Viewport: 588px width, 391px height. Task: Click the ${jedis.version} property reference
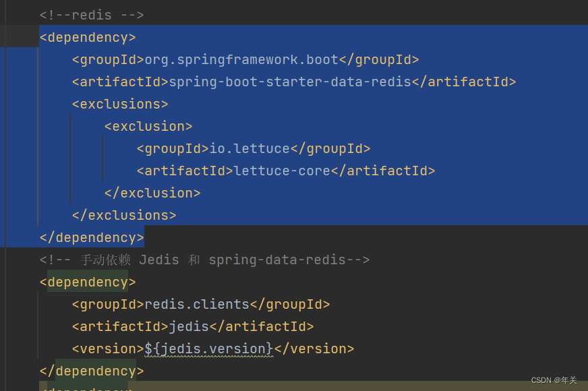(209, 349)
